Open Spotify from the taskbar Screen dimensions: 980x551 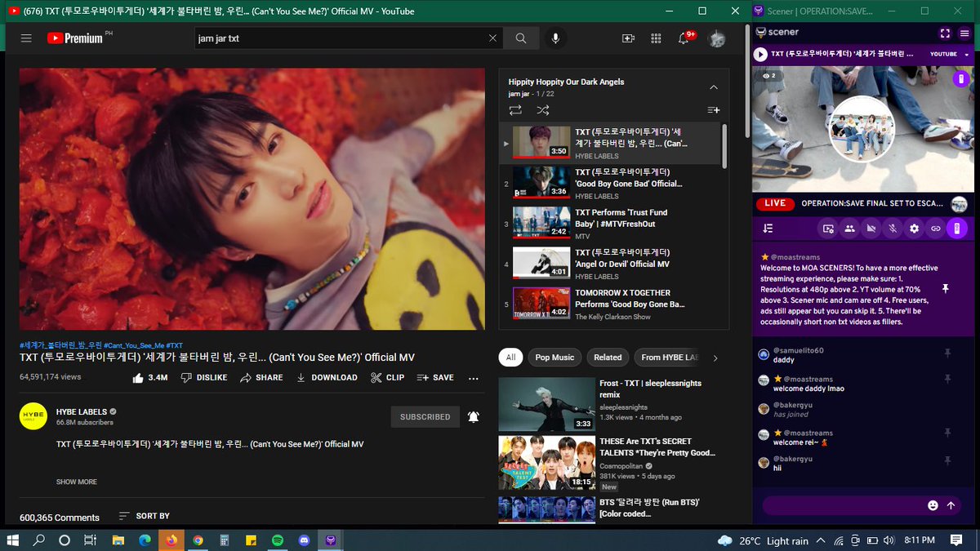[277, 540]
